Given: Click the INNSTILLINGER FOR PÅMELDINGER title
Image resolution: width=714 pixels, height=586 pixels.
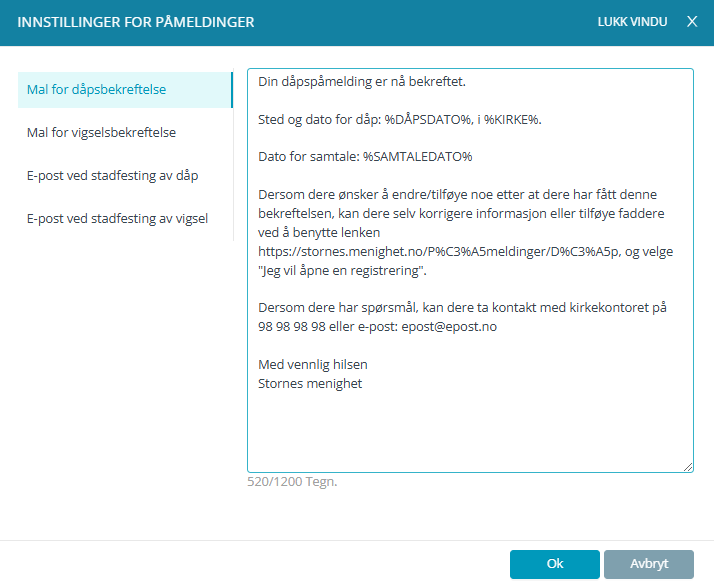Looking at the screenshot, I should [x=136, y=22].
